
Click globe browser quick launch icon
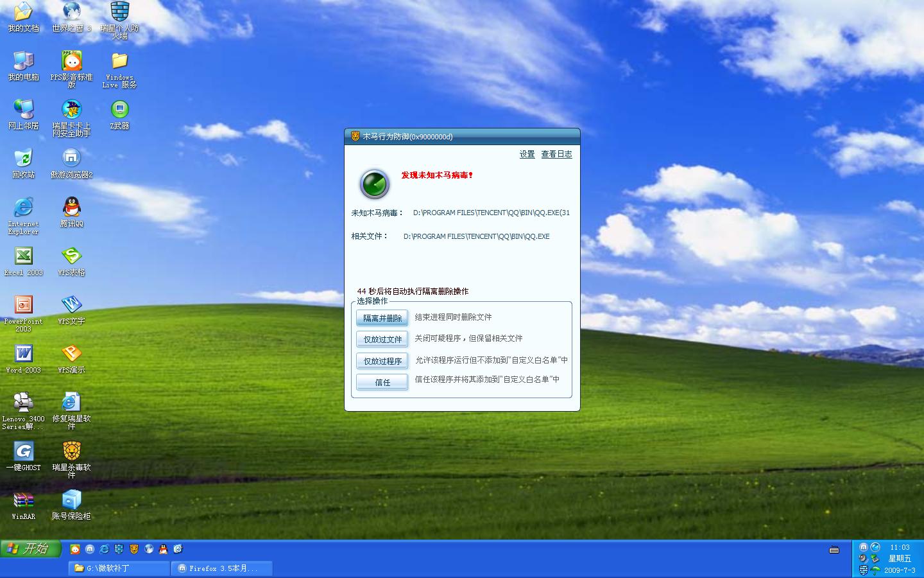[149, 549]
